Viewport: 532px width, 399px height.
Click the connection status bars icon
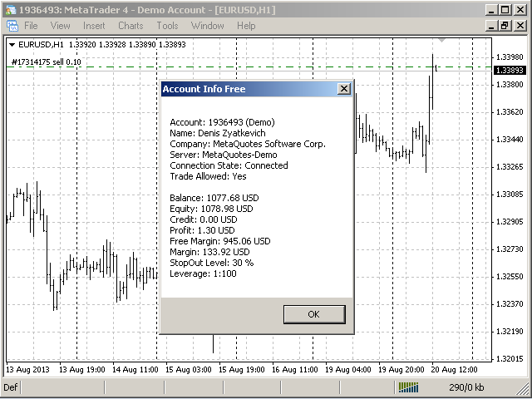(x=408, y=387)
